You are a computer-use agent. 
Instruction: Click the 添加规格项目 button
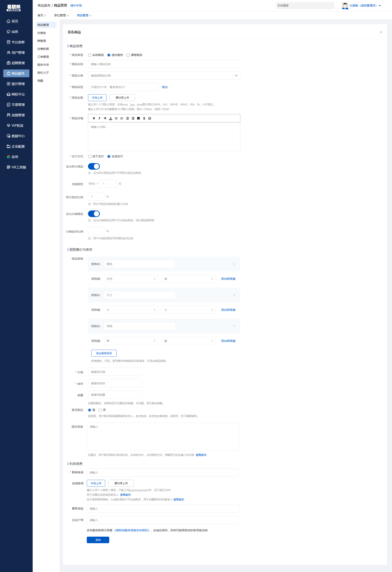tap(104, 353)
